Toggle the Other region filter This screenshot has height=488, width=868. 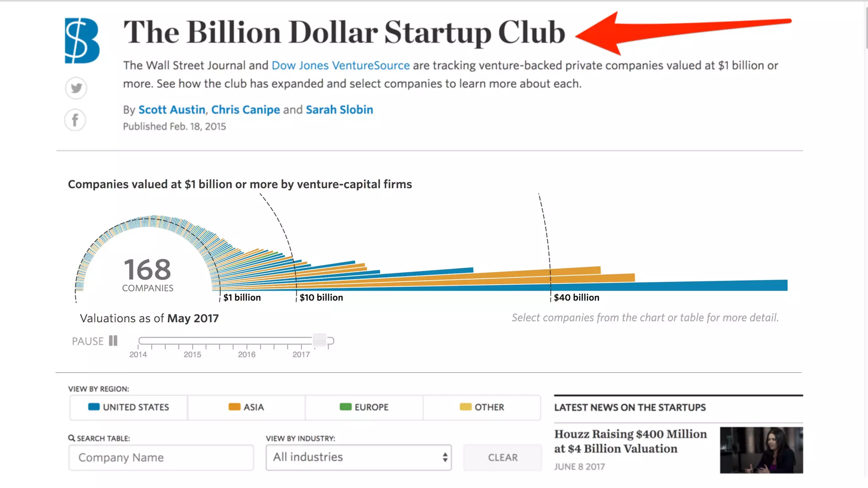pos(482,407)
